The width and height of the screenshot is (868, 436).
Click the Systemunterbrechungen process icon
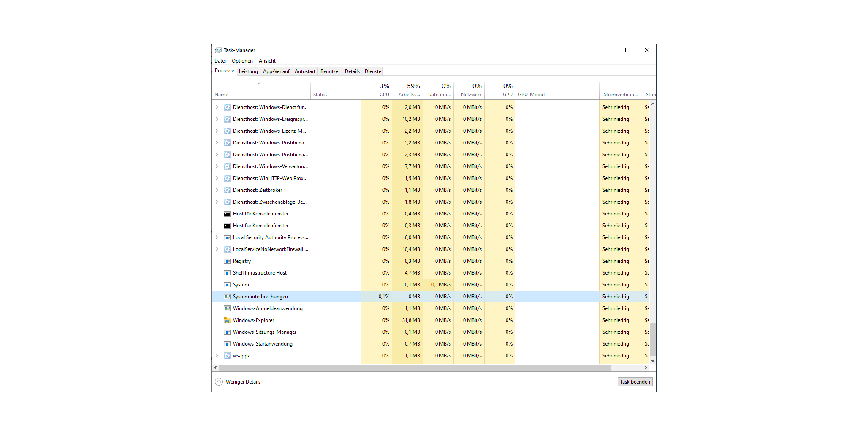click(x=227, y=297)
